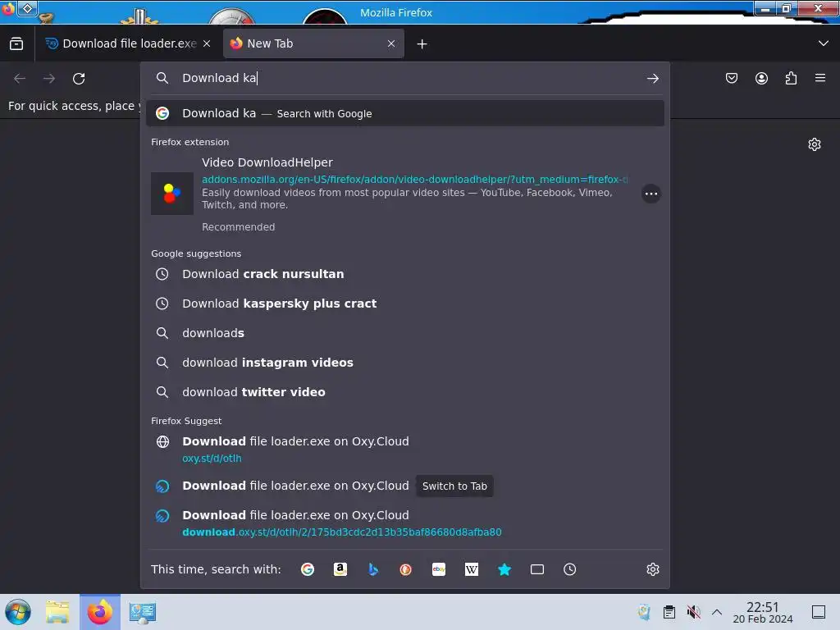Open the Firefox account menu
The image size is (840, 630).
pos(761,79)
